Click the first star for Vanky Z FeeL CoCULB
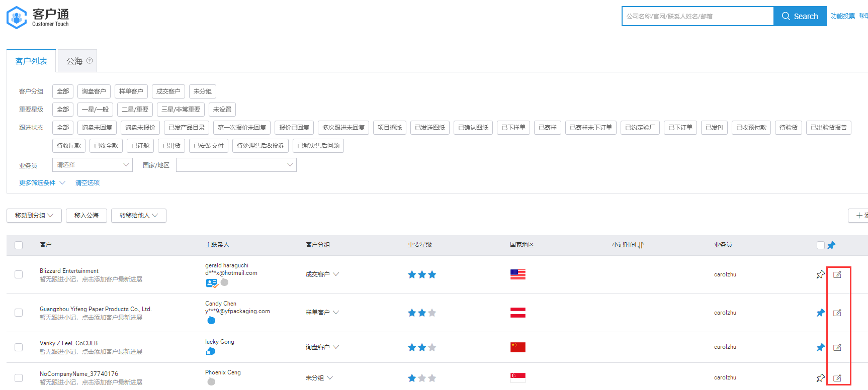The width and height of the screenshot is (868, 390). click(x=412, y=347)
